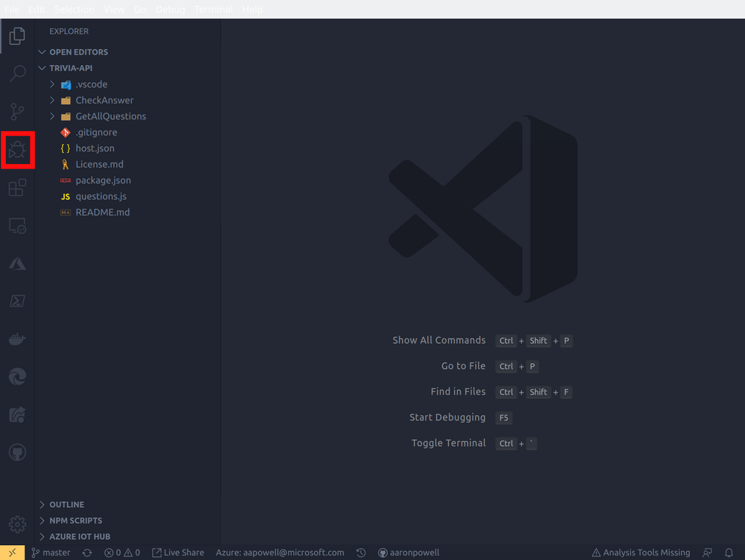745x560 pixels.
Task: Open the Edit menu
Action: [x=37, y=9]
